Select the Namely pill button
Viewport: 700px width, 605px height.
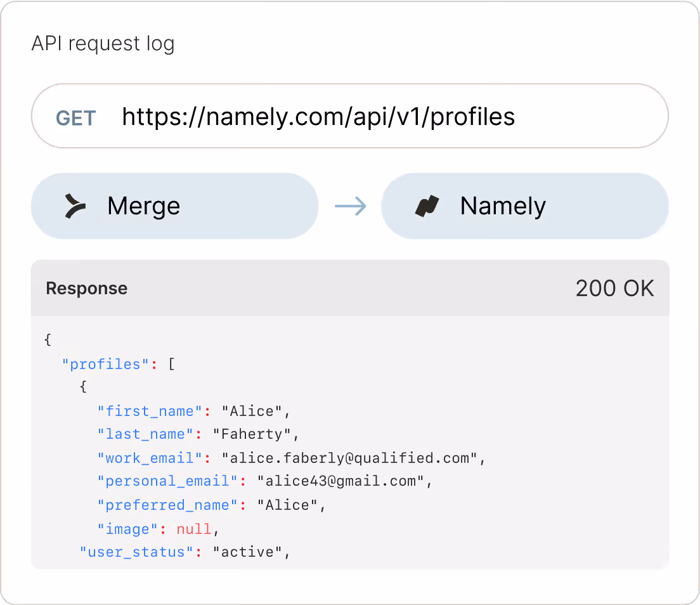click(524, 206)
